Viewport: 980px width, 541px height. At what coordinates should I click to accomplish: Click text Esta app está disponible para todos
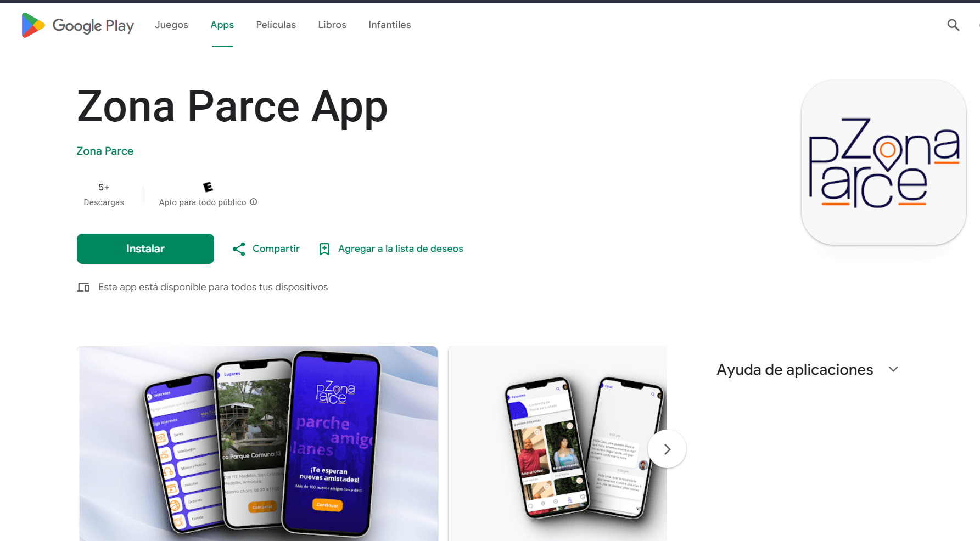(x=213, y=288)
